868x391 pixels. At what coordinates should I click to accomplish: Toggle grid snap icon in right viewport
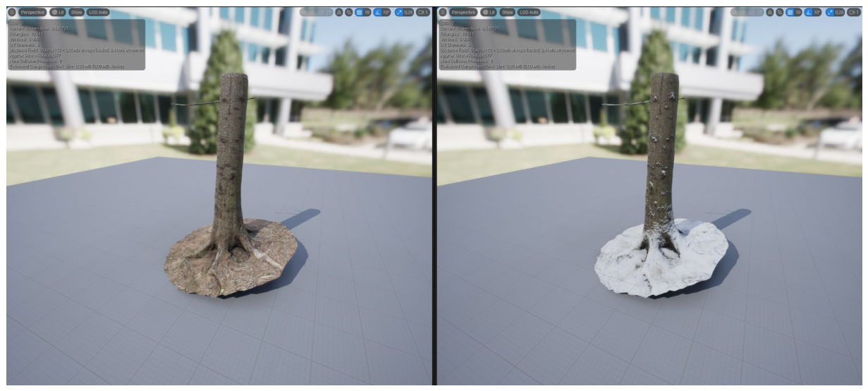coord(790,13)
